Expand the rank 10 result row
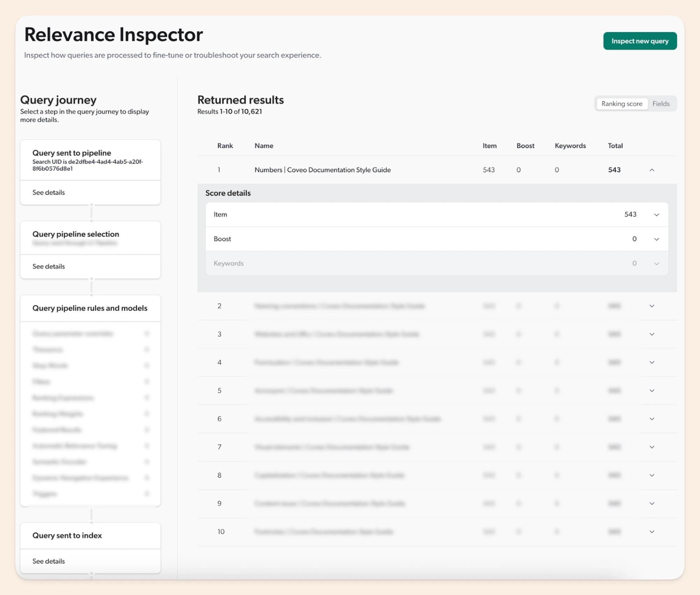This screenshot has width=700, height=595. [x=652, y=532]
